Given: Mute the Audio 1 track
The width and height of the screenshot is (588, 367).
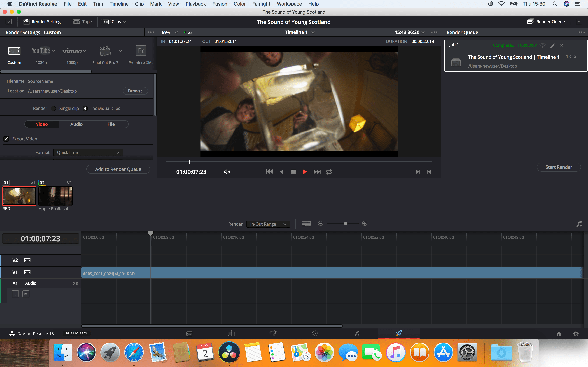Looking at the screenshot, I should (26, 294).
